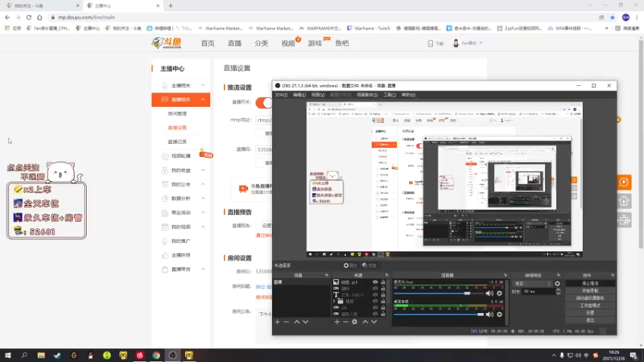The height and width of the screenshot is (362, 644).
Task: Click the 启动虚拟摄像机 virtual camera button
Action: (x=590, y=298)
